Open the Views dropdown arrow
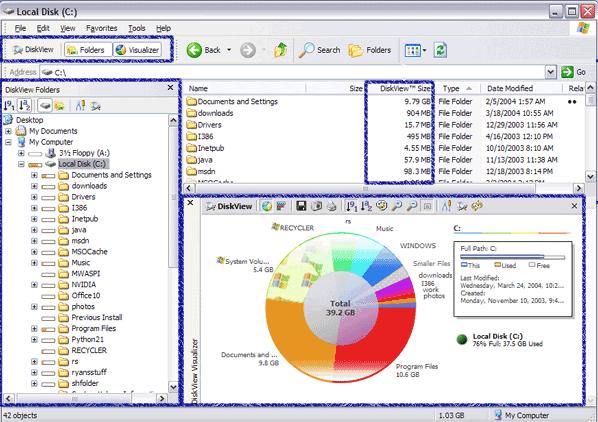598x422 pixels. 424,50
